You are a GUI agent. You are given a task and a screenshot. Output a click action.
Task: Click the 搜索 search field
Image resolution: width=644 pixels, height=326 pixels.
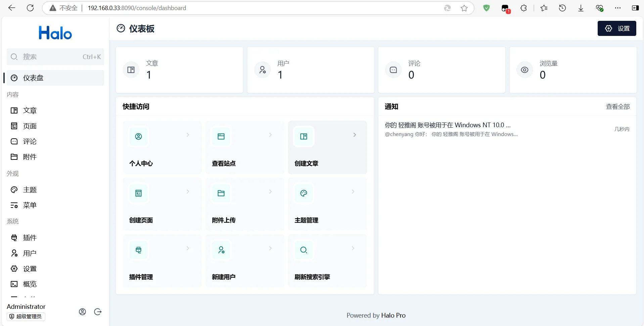pos(55,57)
